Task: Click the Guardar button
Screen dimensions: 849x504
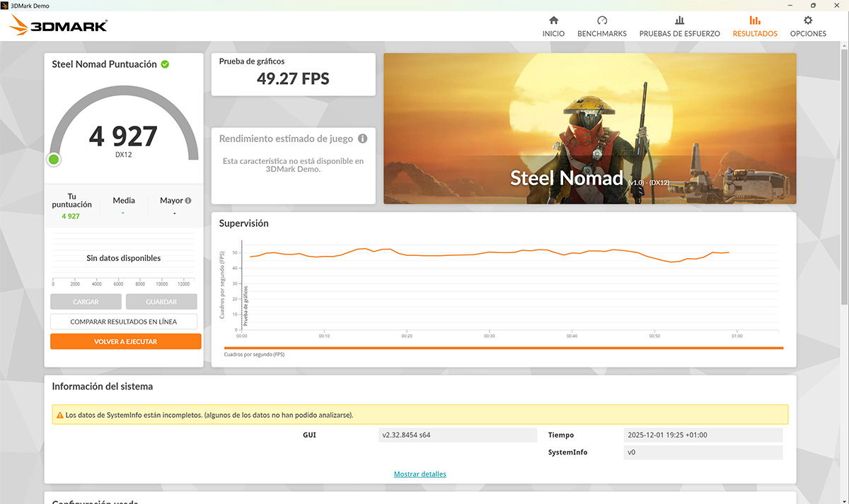Action: point(161,302)
